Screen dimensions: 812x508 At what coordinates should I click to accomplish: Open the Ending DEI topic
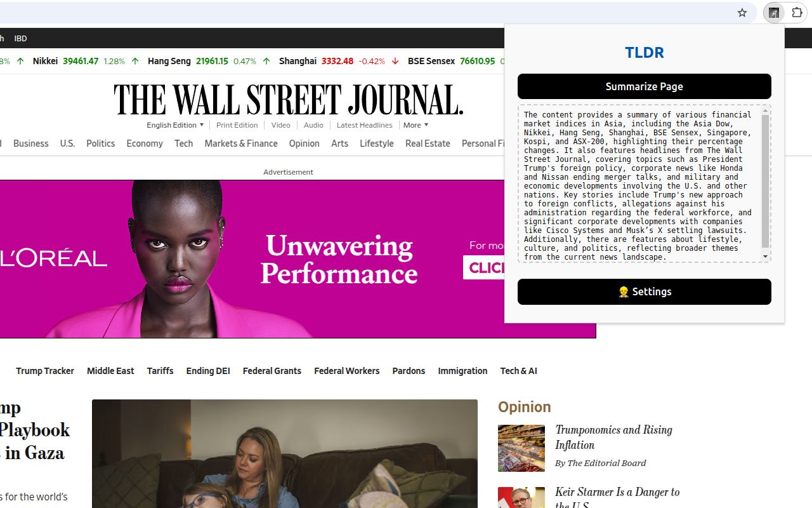click(208, 371)
